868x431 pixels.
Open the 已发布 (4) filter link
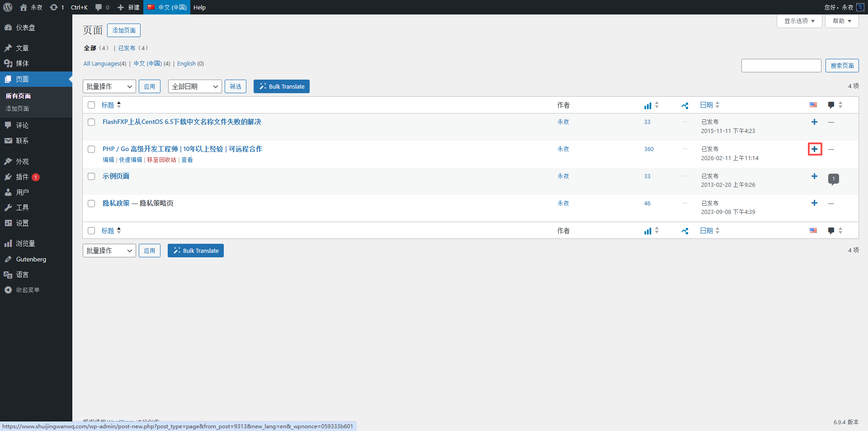click(x=133, y=48)
